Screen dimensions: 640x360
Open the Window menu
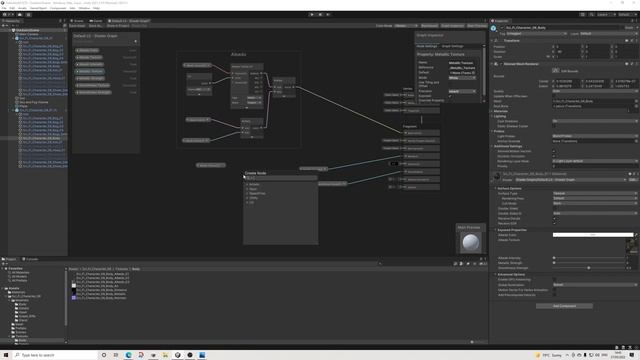pos(84,8)
